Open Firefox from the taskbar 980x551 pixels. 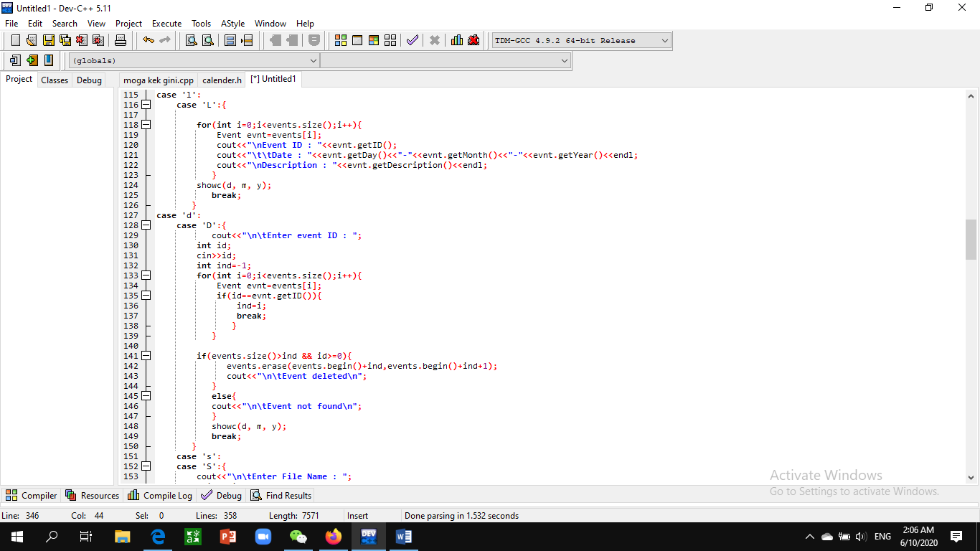point(334,536)
